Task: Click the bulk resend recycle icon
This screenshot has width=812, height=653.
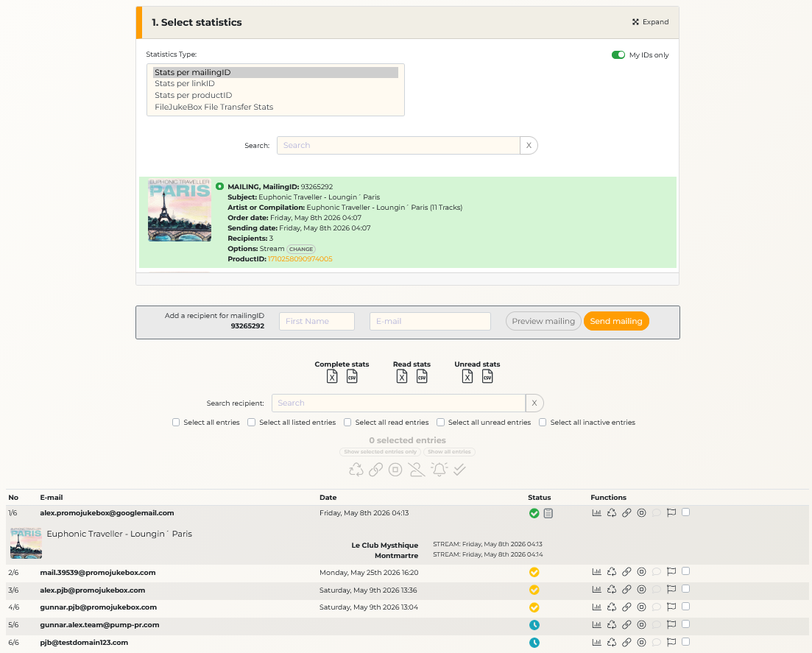Action: (356, 470)
